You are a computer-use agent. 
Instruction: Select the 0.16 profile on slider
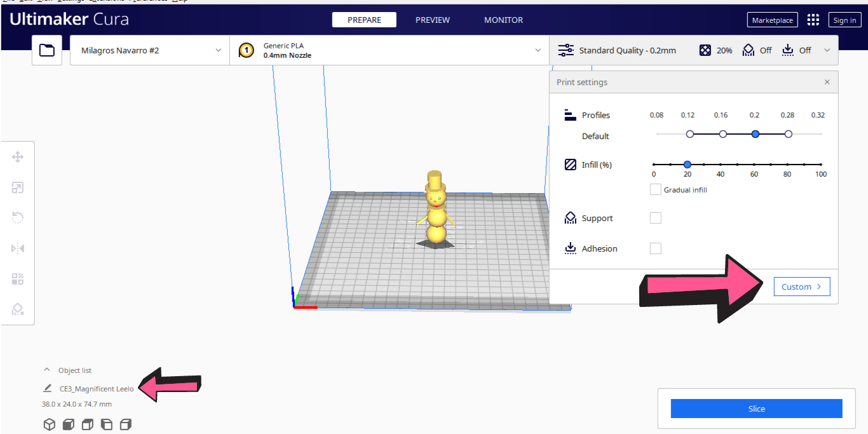[722, 134]
